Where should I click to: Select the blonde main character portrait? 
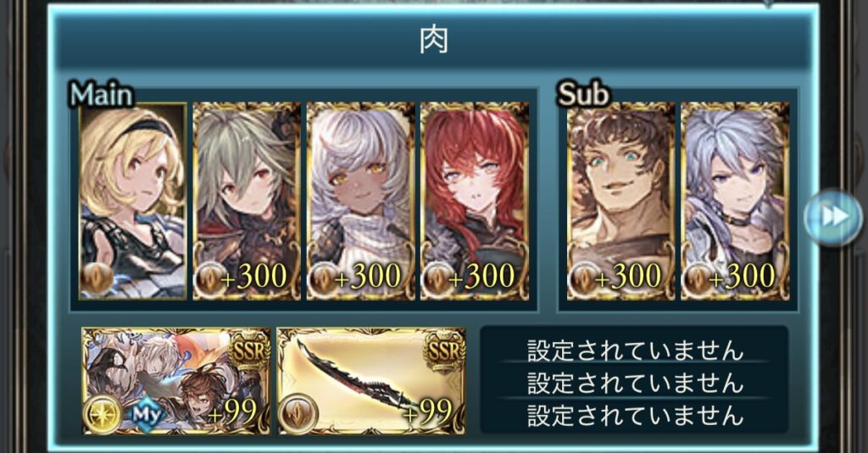click(x=133, y=201)
